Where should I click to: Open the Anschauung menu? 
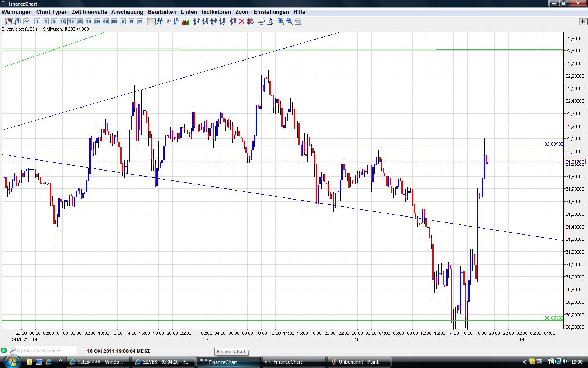(x=127, y=12)
